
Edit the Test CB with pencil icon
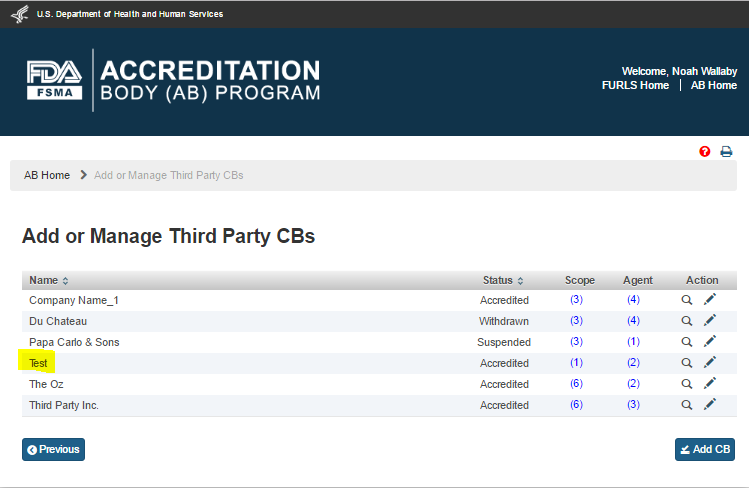click(x=710, y=363)
